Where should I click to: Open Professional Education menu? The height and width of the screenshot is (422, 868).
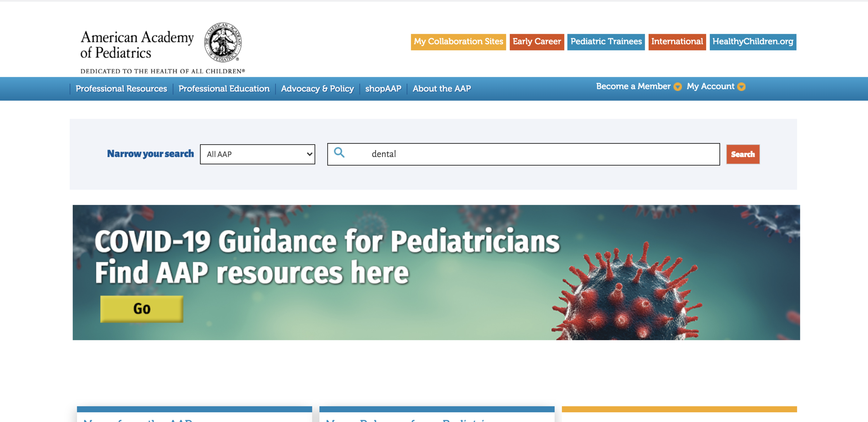[224, 89]
